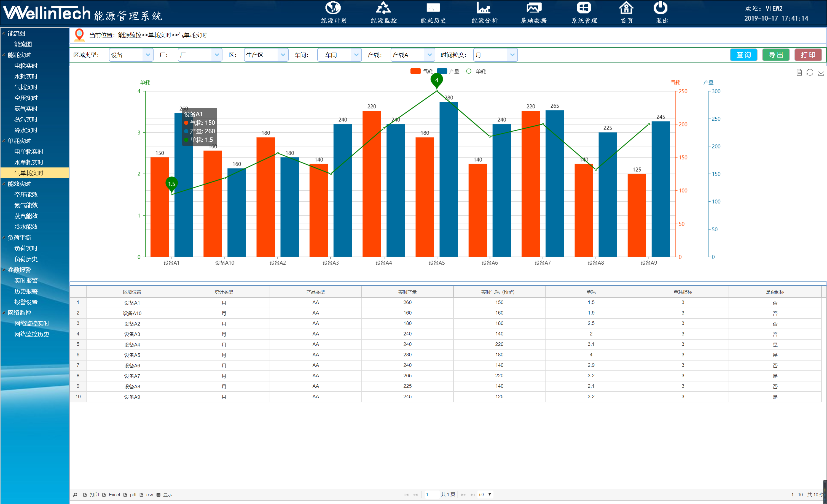Screen dimensions: 827x504
Task: Open the 能源计划 energy plan module
Action: [333, 13]
